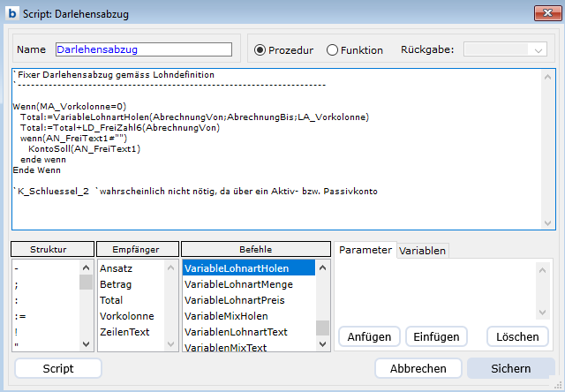Select Betrag in Empfänger list
This screenshot has height=392, width=565.
(117, 284)
